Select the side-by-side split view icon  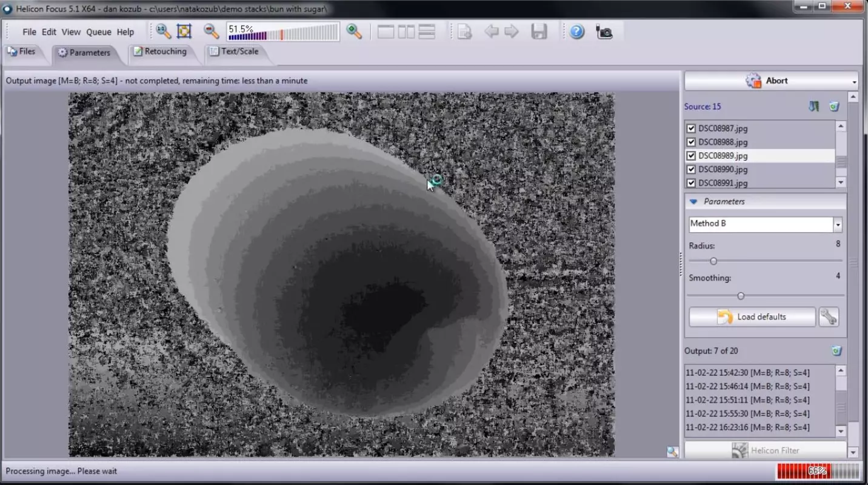click(406, 32)
